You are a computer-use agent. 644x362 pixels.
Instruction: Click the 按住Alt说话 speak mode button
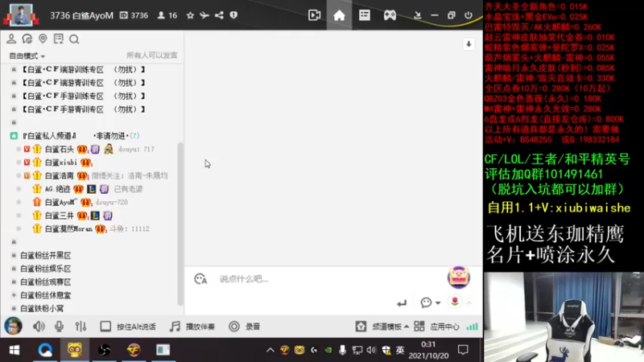pos(128,327)
